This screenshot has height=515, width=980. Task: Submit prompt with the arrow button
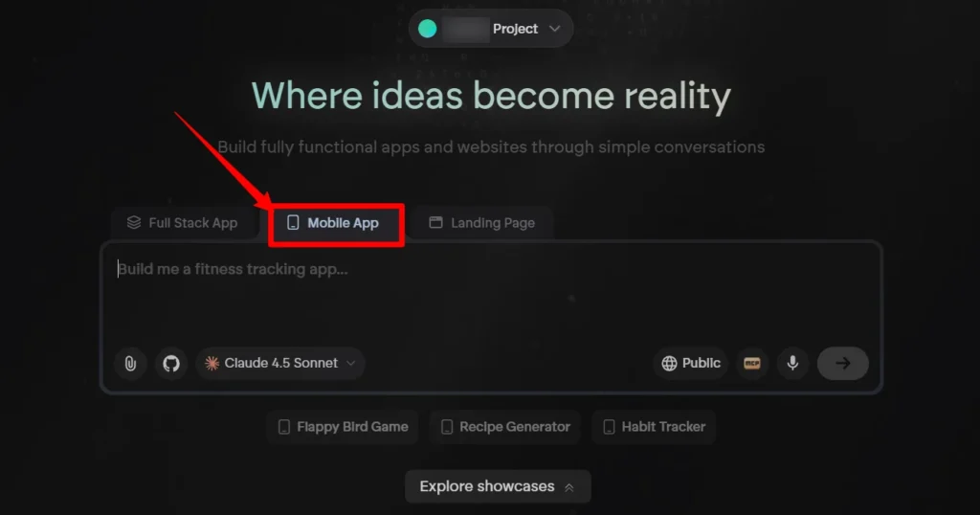point(842,363)
